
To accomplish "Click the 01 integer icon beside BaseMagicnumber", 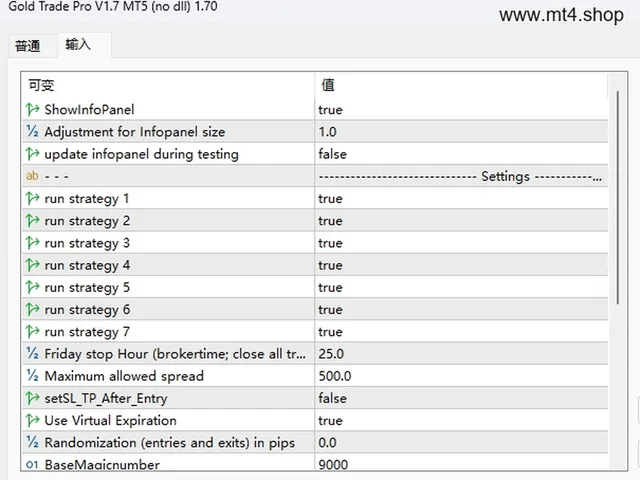I will 32,464.
